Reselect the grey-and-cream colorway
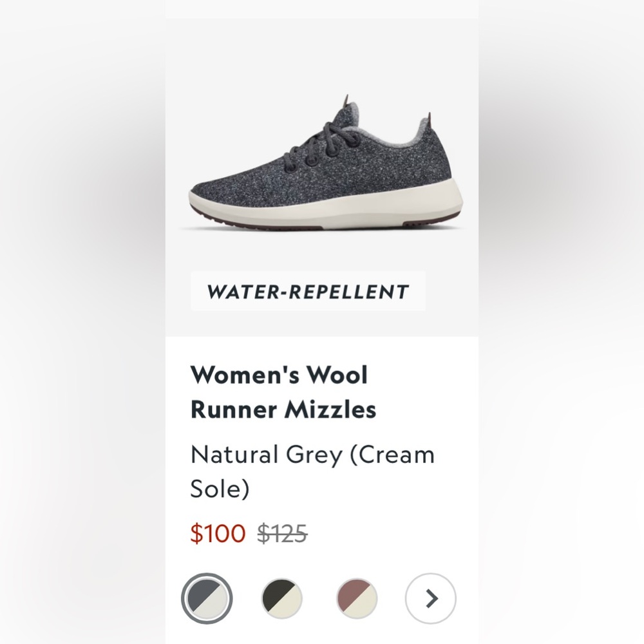 click(x=206, y=598)
